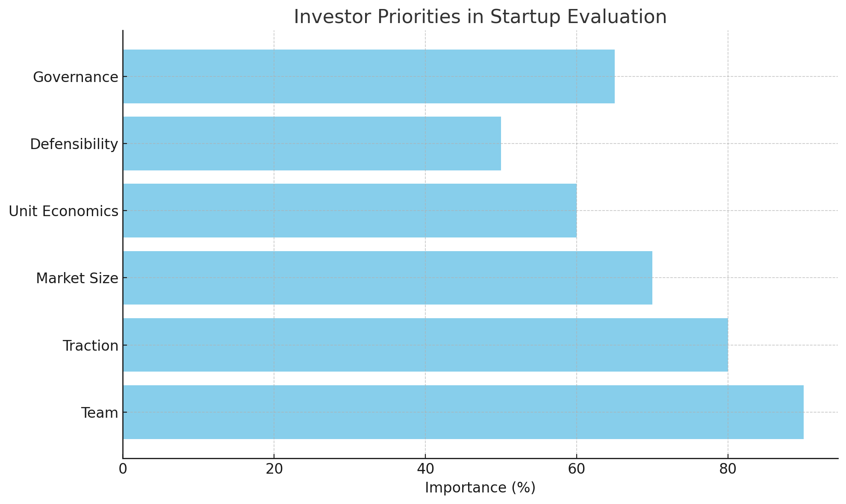Select the Governance bar
Image resolution: width=846 pixels, height=504 pixels.
point(368,76)
